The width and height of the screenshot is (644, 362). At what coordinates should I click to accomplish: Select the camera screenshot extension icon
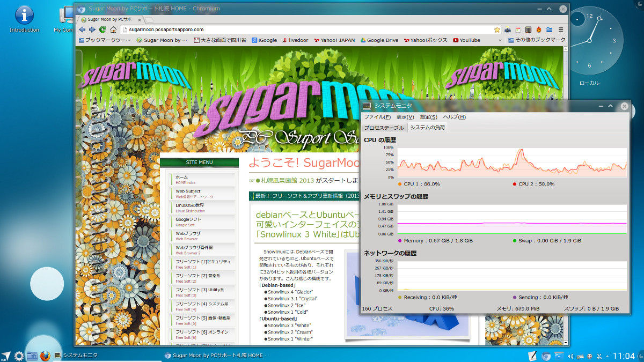point(508,31)
